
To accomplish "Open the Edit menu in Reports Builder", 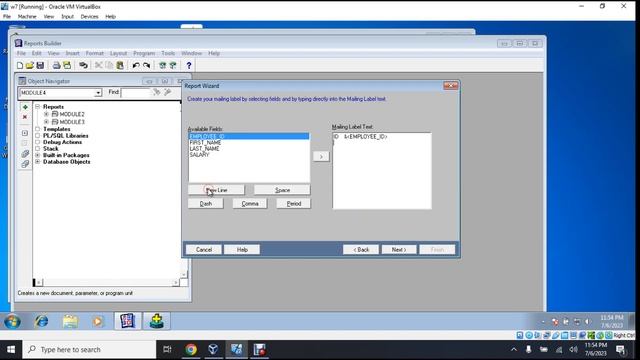I will pyautogui.click(x=37, y=53).
